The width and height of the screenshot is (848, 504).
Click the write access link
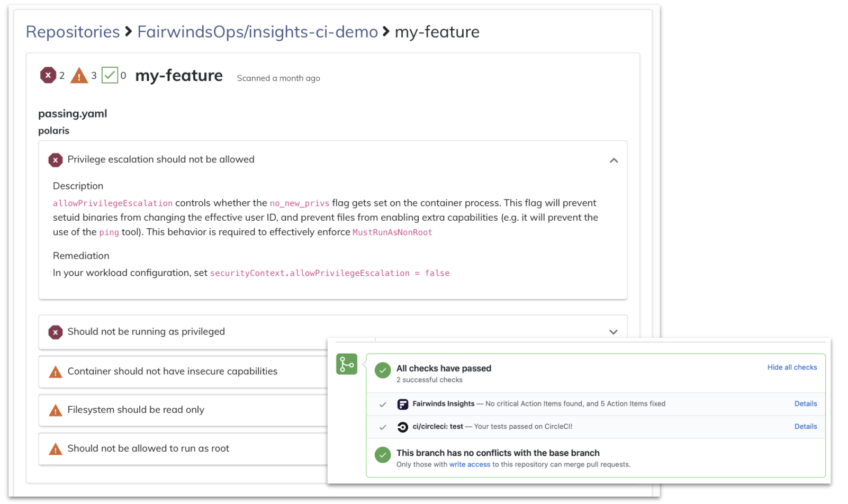point(470,465)
